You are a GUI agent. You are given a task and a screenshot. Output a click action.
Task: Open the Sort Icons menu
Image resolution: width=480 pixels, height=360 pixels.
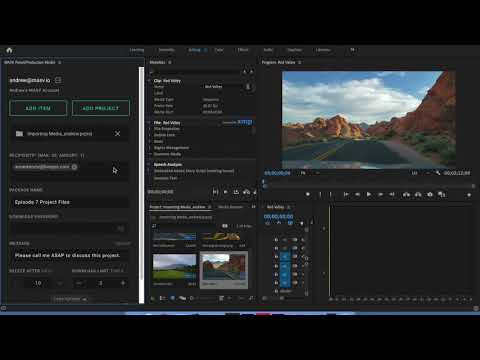221,298
